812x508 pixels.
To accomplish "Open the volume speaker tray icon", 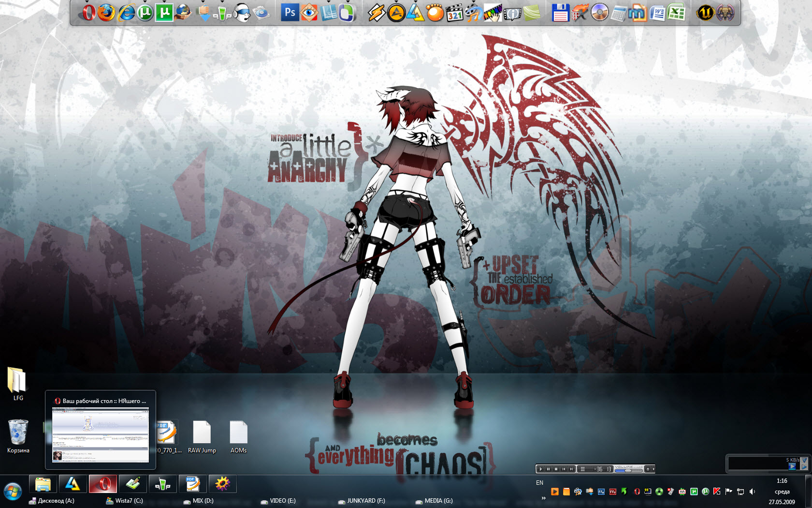I will (x=752, y=492).
